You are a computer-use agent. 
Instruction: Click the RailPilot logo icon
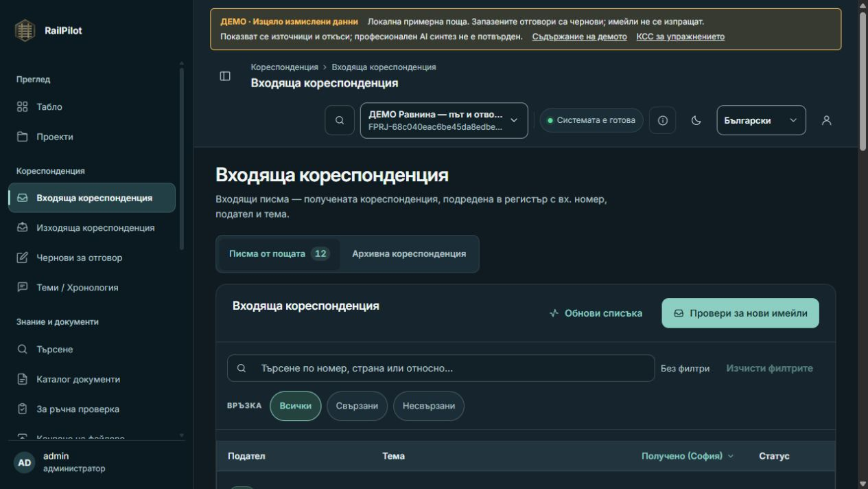(x=25, y=31)
